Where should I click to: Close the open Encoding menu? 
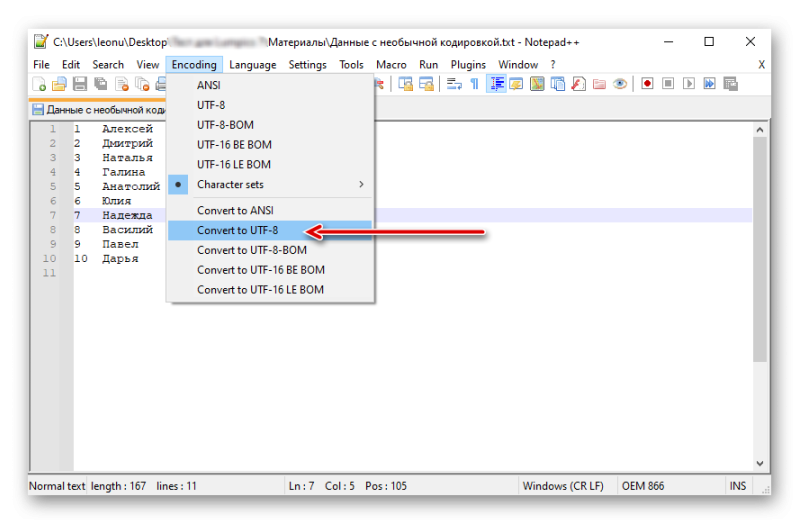(194, 65)
